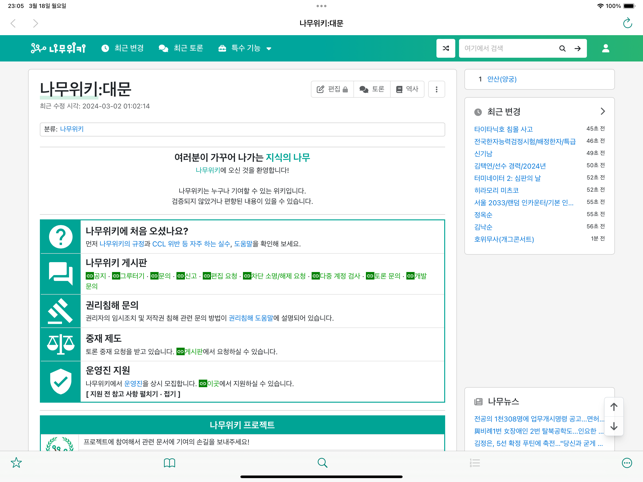Open the 도움말 help link
Screen dimensions: 643x482
[x=243, y=244]
